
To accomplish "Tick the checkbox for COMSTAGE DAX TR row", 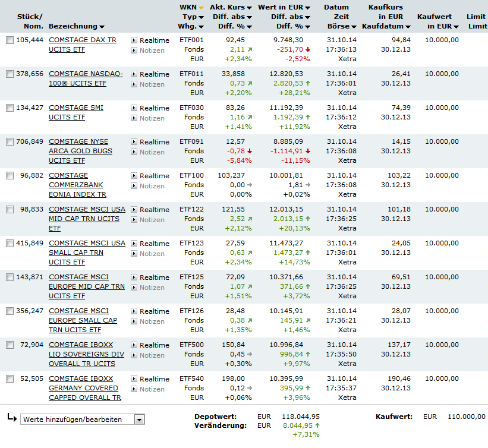I will tap(10, 40).
